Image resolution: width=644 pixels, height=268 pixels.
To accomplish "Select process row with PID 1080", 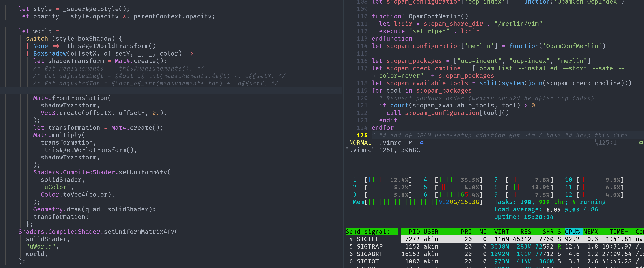I will point(523,261).
